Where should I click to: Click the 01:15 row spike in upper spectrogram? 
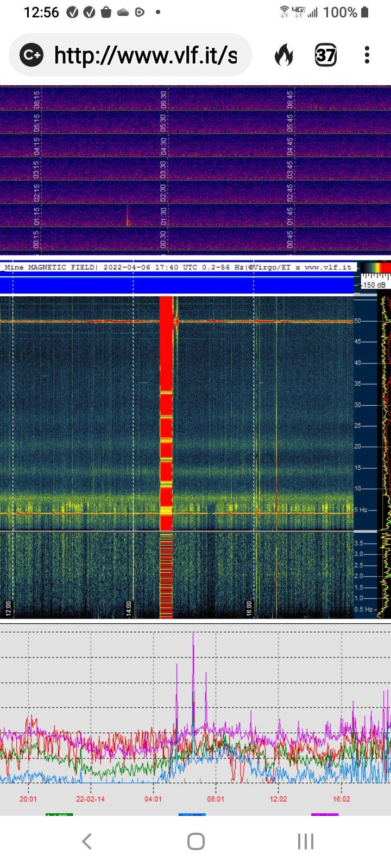pyautogui.click(x=128, y=216)
